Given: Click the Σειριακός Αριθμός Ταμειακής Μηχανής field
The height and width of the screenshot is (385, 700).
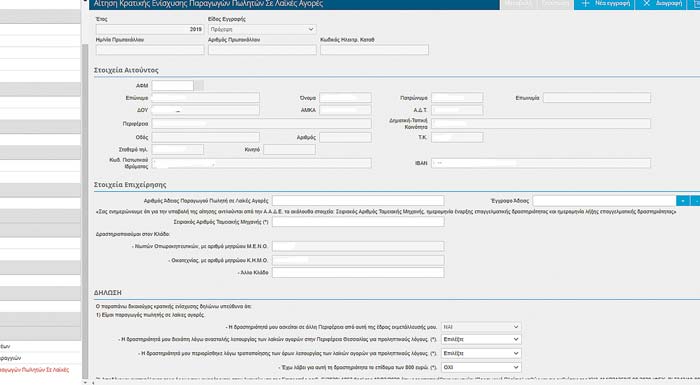Looking at the screenshot, I should click(358, 222).
